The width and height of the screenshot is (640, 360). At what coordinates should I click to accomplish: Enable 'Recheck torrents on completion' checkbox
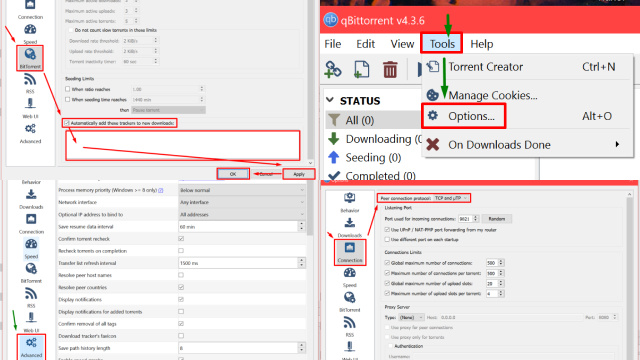[x=181, y=251]
